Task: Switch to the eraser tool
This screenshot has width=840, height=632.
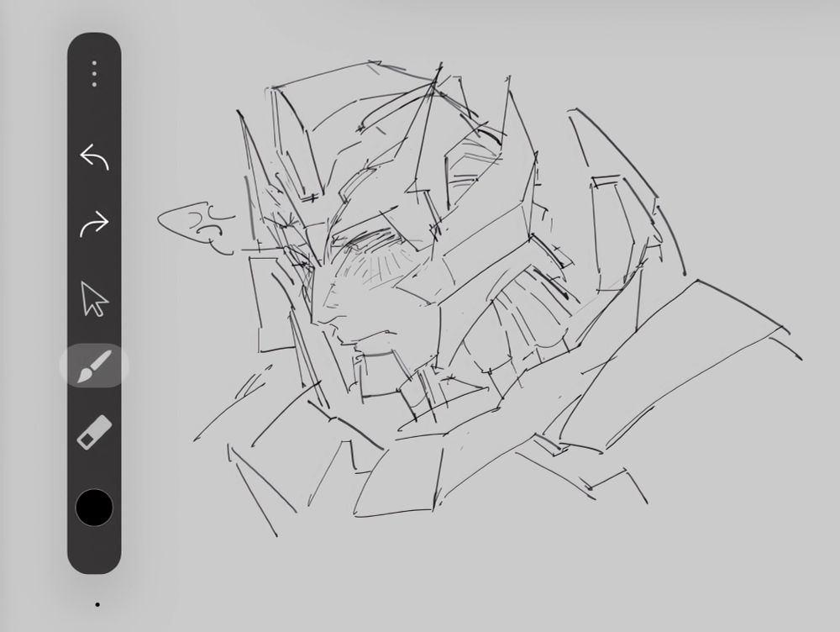Action: click(94, 433)
